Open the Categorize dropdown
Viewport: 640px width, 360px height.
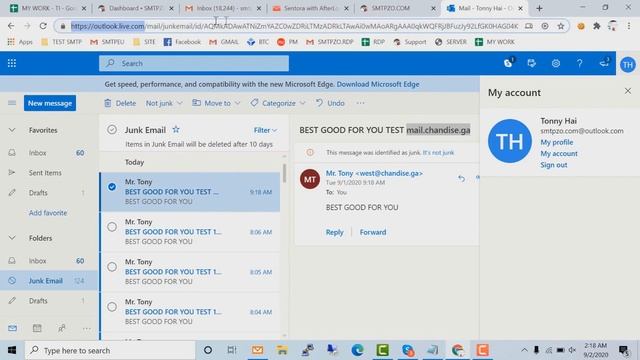[x=302, y=103]
